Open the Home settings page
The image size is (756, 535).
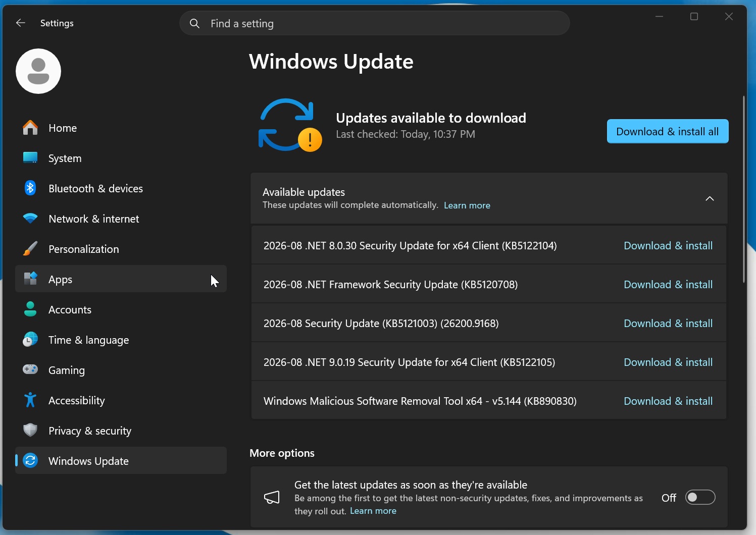click(121, 128)
